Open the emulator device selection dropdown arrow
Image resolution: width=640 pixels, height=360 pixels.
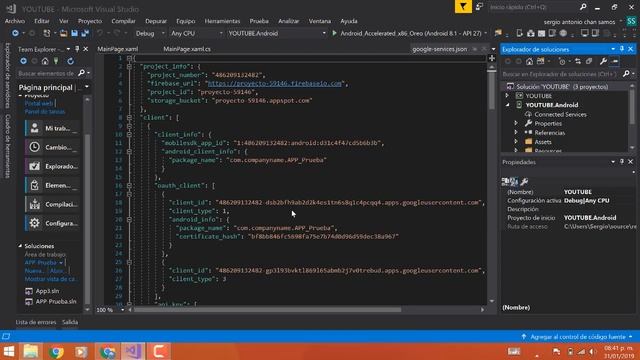485,33
